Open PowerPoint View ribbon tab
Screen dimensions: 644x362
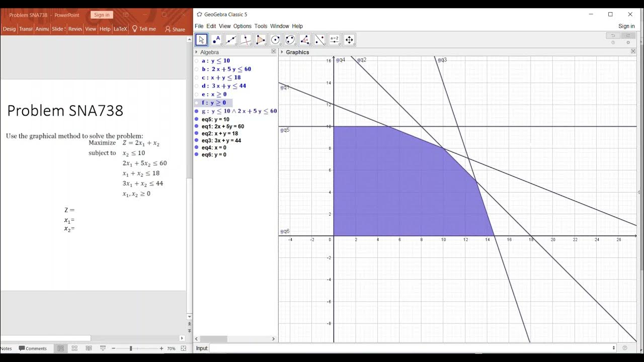coord(91,29)
